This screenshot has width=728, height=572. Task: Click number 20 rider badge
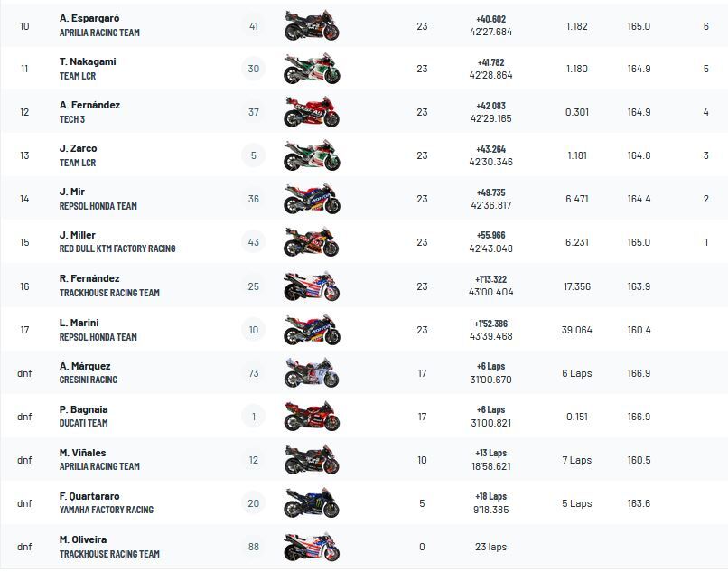254,503
